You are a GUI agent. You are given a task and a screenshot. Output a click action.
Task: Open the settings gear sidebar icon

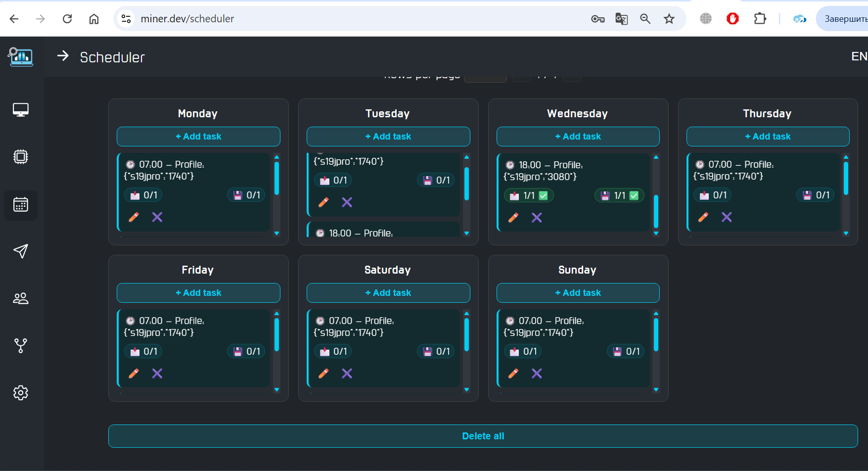pyautogui.click(x=21, y=393)
